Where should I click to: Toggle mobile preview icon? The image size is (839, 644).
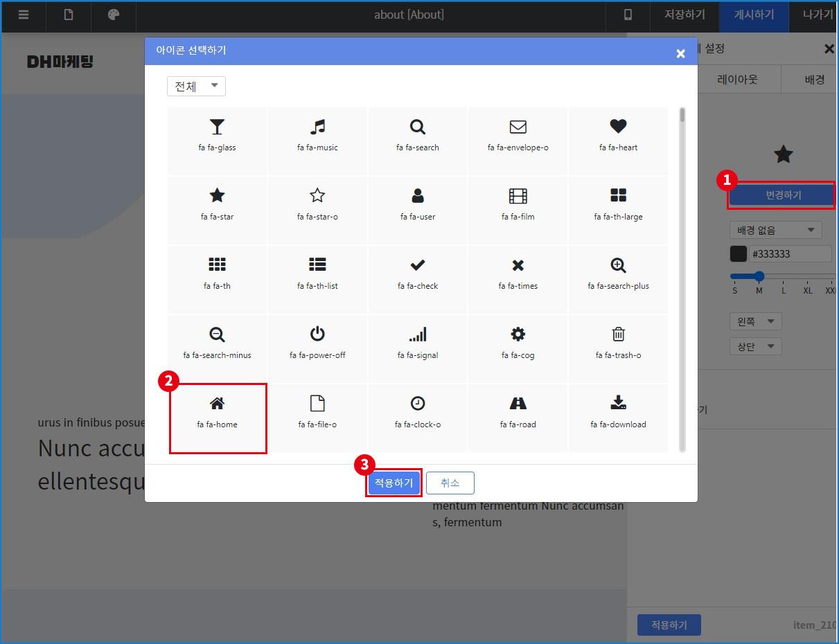pyautogui.click(x=628, y=15)
